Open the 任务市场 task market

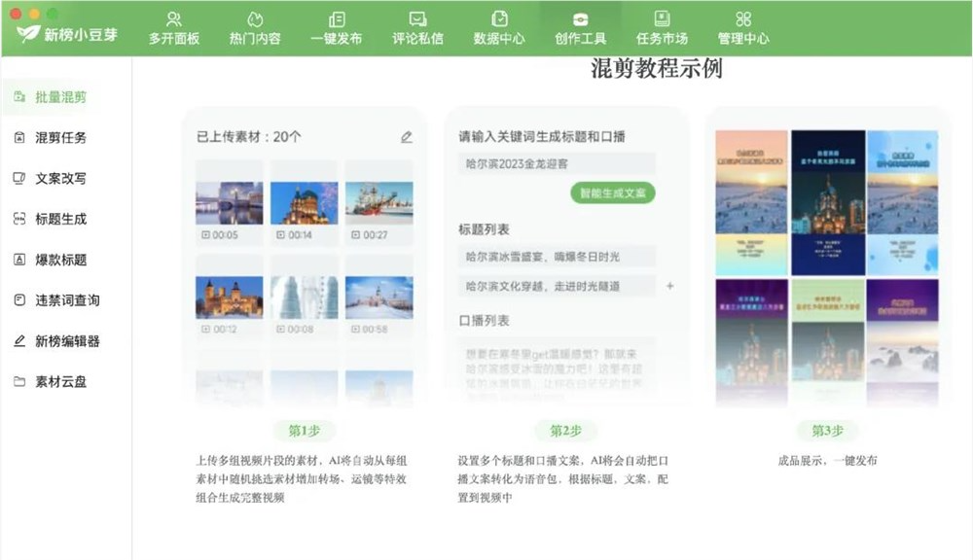tap(663, 27)
